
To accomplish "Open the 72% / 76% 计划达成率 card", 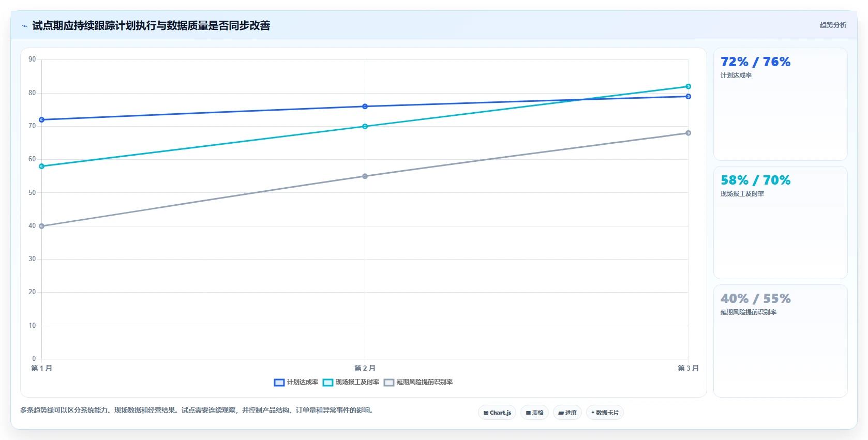I will (x=781, y=104).
